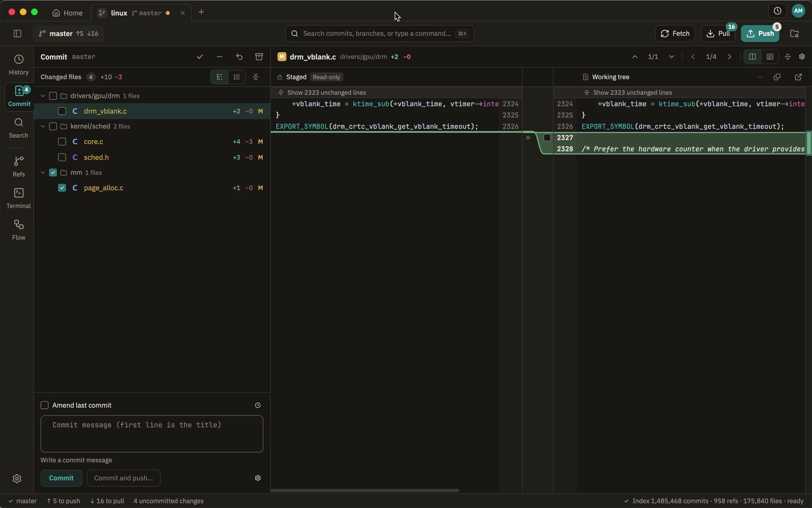
Task: Click the Commit and push button
Action: point(123,478)
